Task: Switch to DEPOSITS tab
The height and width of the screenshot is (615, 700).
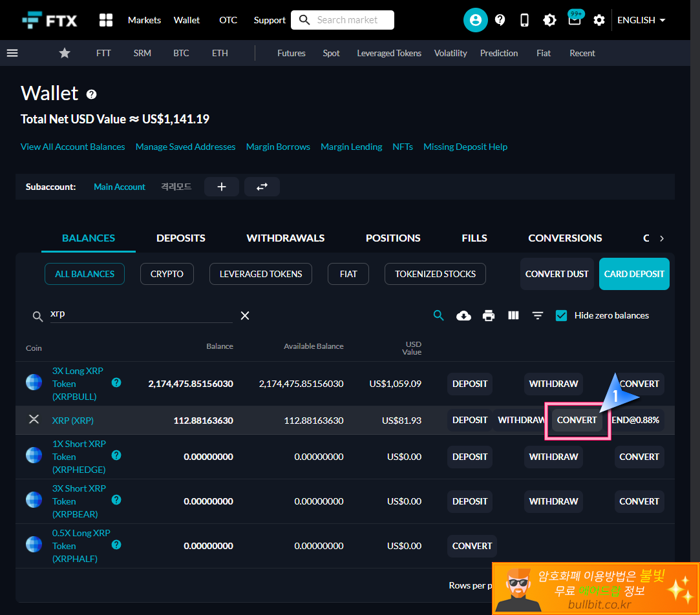Action: [x=181, y=238]
